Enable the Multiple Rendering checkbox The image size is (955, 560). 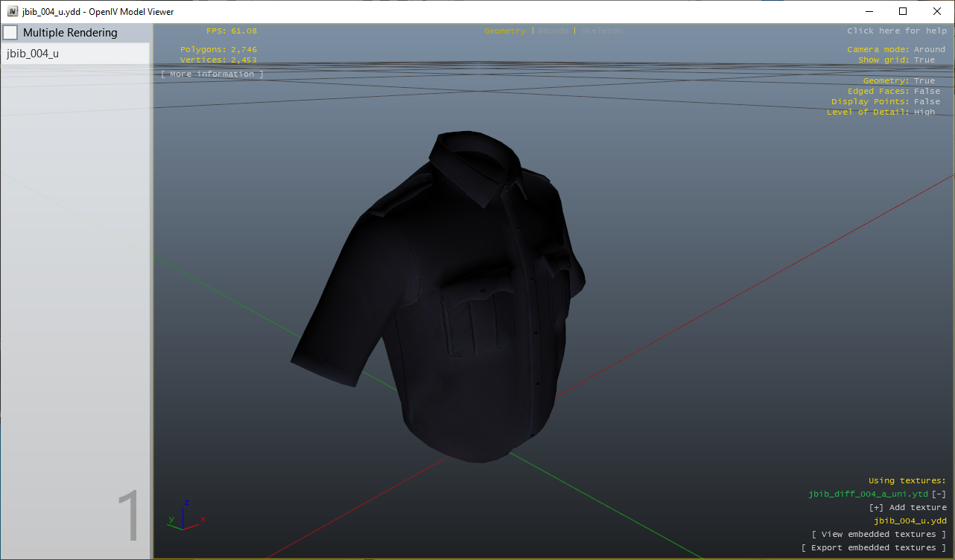click(x=10, y=32)
